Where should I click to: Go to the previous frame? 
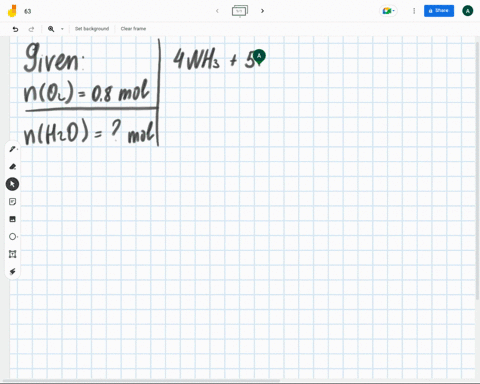(217, 11)
